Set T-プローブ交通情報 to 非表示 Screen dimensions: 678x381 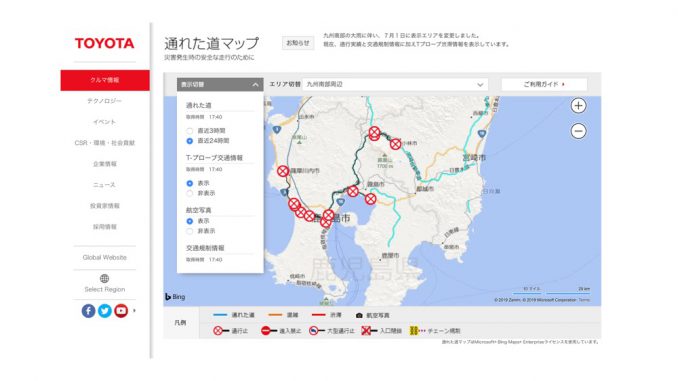pyautogui.click(x=189, y=193)
